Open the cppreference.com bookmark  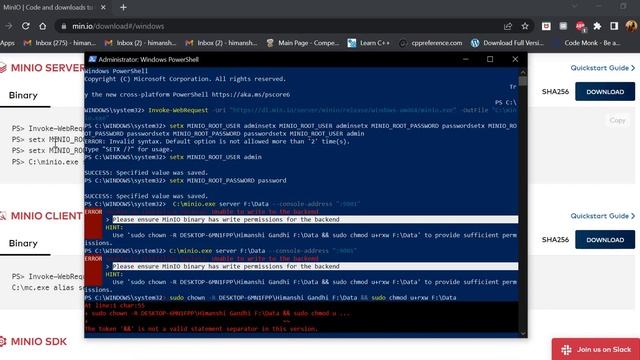pos(431,43)
